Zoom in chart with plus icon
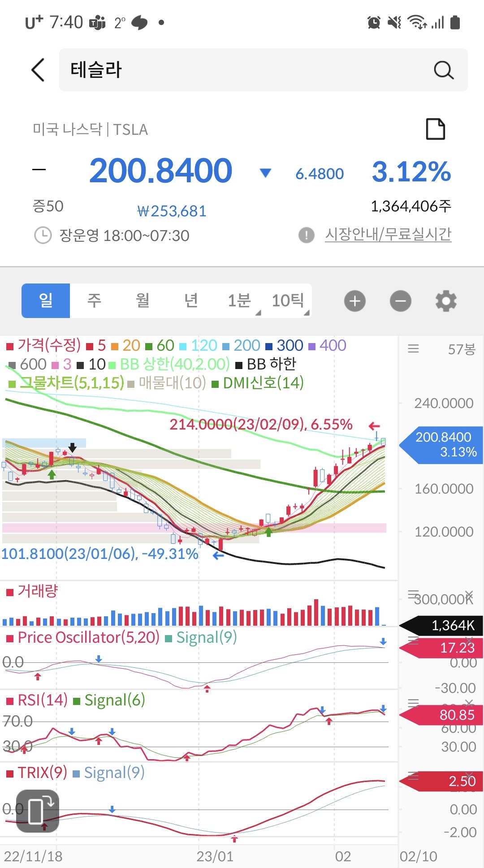Image resolution: width=484 pixels, height=868 pixels. tap(355, 301)
